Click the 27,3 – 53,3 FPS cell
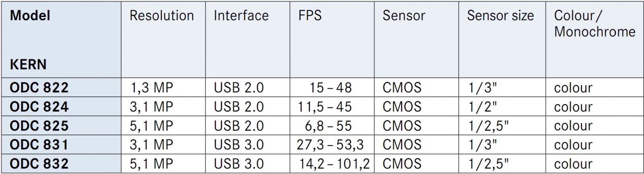The width and height of the screenshot is (644, 174). [330, 145]
